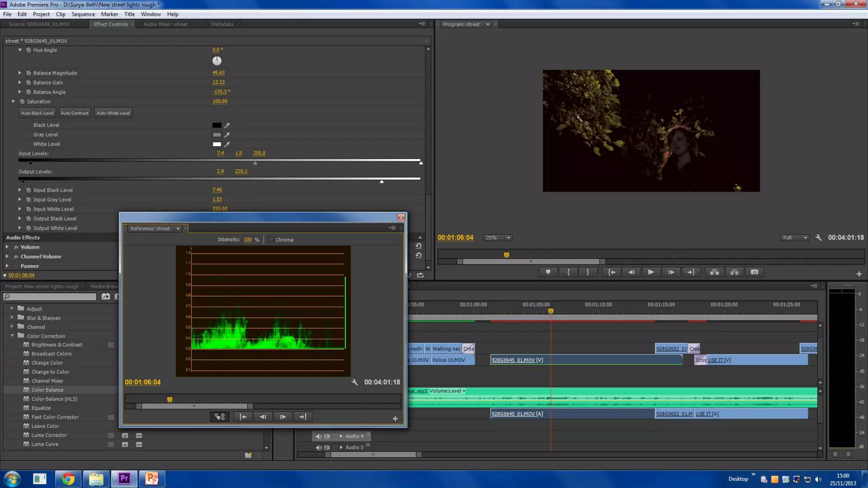Click the Lift button in Program monitor
Viewport: 868px width, 488px height.
point(714,272)
